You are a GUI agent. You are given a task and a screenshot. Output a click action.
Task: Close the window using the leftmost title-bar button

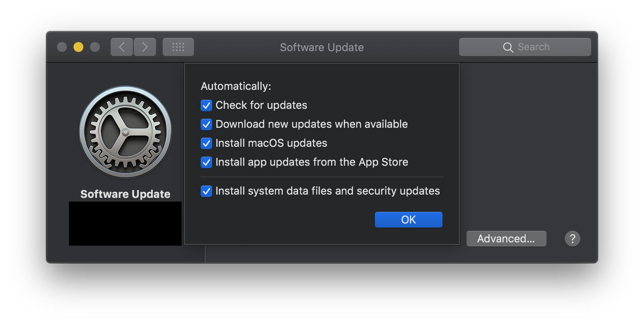pos(62,47)
